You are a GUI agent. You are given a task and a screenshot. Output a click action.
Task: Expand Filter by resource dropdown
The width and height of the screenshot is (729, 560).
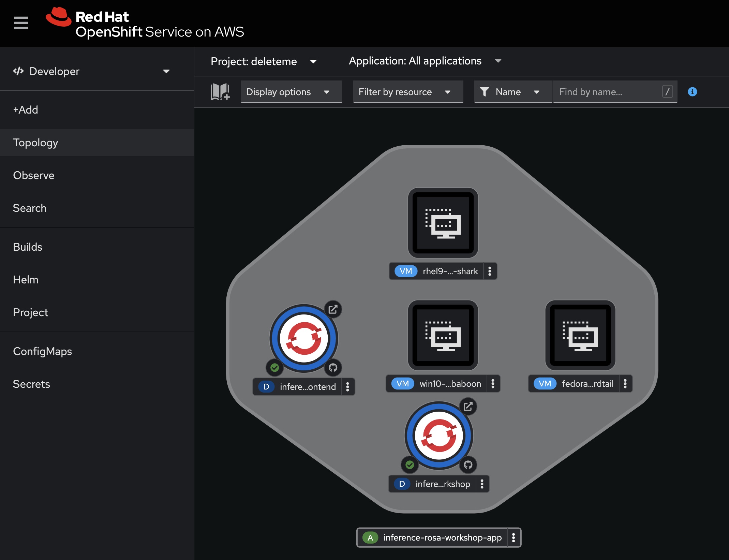[x=408, y=92]
